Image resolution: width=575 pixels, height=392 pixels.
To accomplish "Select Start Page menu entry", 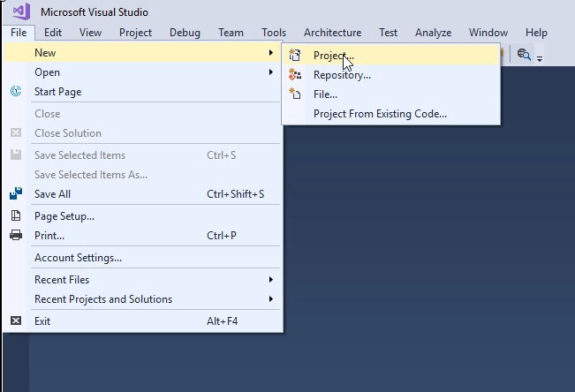I will coord(142,91).
